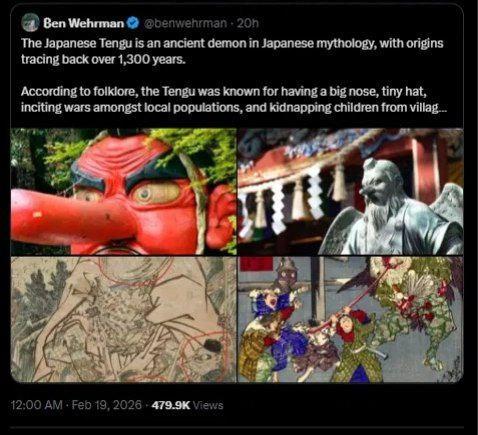Screen dimensions: 478x435
Task: Open the 479.9K Views count
Action: coord(187,405)
